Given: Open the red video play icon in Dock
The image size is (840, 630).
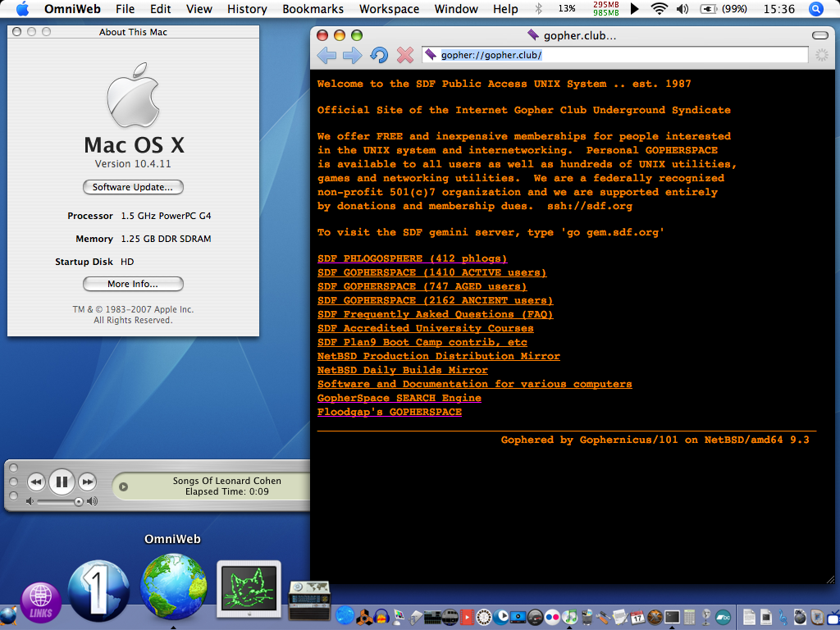Looking at the screenshot, I should coord(467,617).
